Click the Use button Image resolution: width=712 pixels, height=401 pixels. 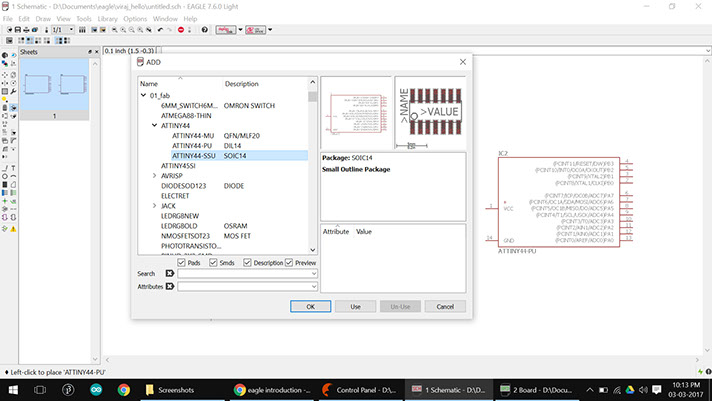click(356, 307)
